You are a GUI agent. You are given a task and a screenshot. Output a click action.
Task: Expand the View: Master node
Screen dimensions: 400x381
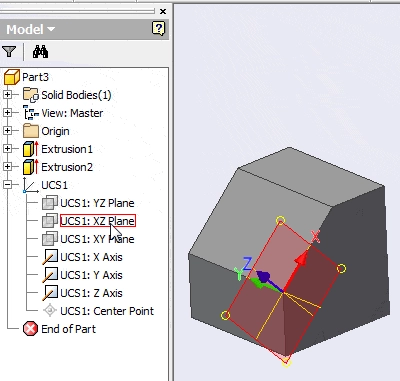(7, 113)
